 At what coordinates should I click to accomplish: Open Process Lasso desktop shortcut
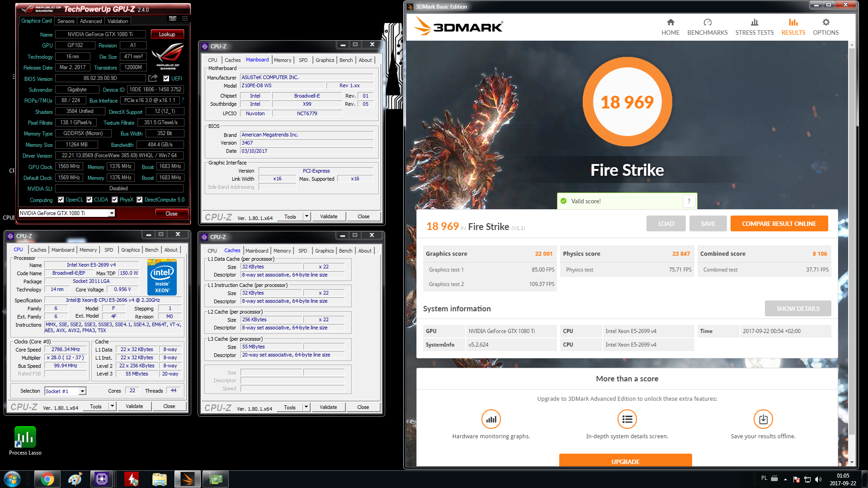[25, 441]
